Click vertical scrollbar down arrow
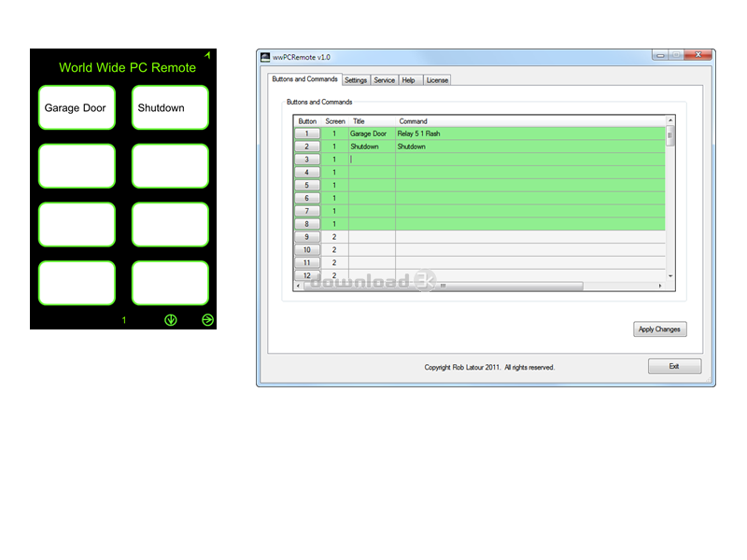 pos(670,275)
